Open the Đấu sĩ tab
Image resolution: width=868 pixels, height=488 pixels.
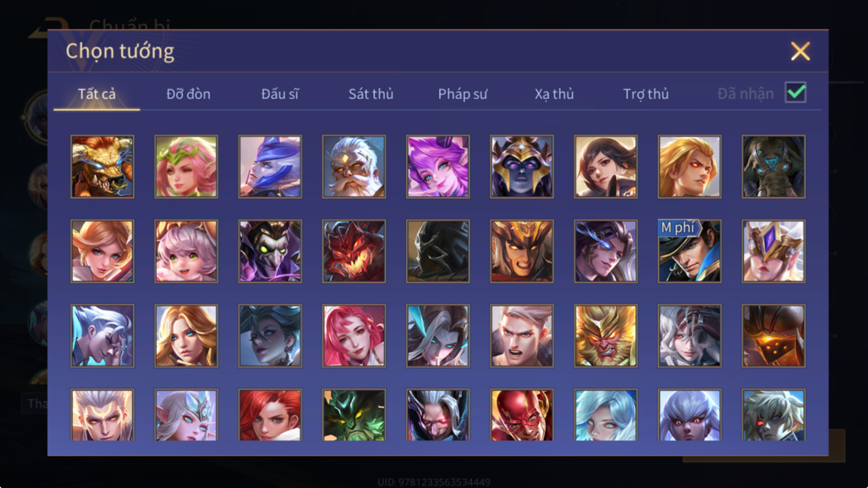click(280, 94)
